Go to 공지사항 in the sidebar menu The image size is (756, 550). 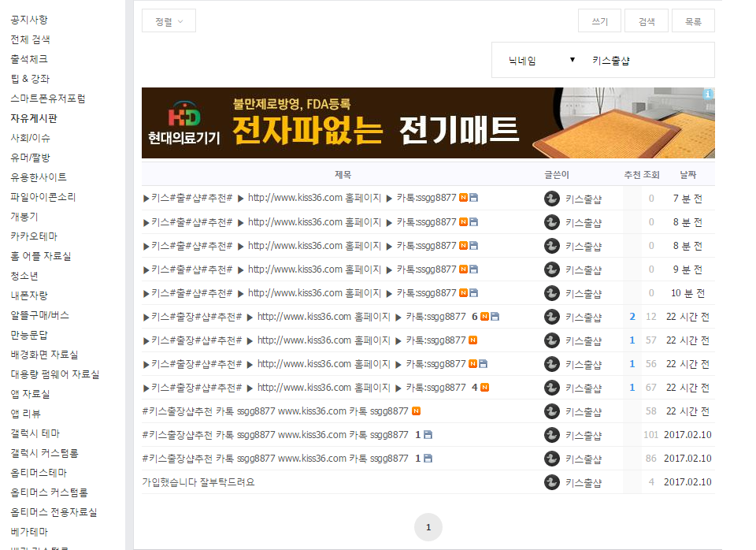(29, 20)
